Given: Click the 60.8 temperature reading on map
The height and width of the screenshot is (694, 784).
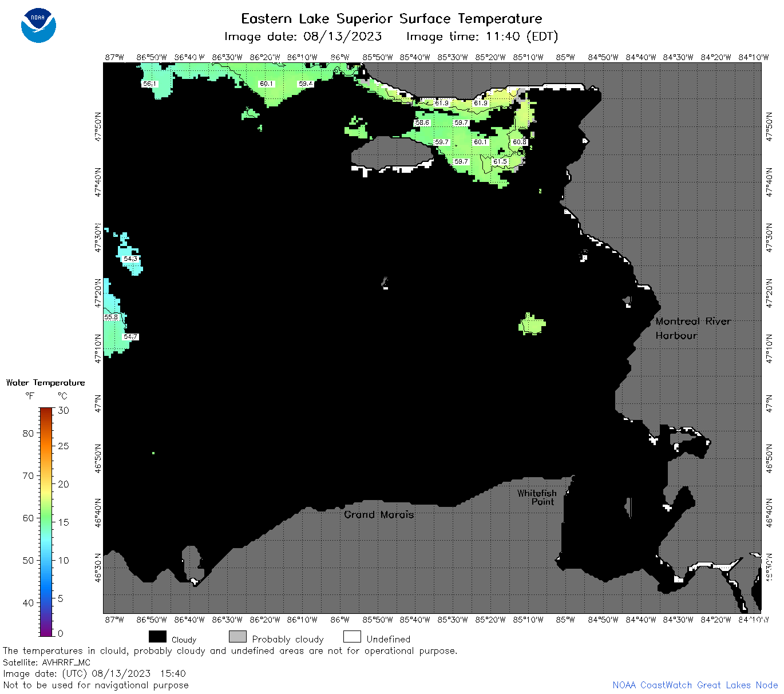Looking at the screenshot, I should pos(519,142).
